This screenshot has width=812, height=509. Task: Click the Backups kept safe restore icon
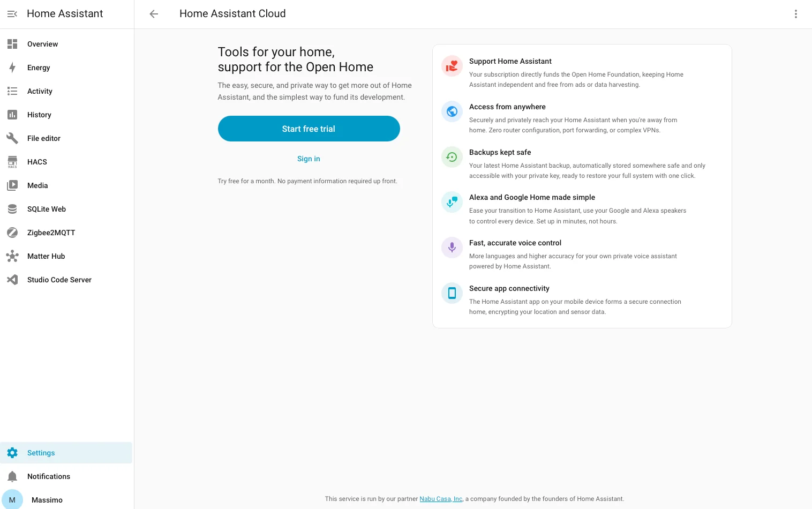[452, 157]
